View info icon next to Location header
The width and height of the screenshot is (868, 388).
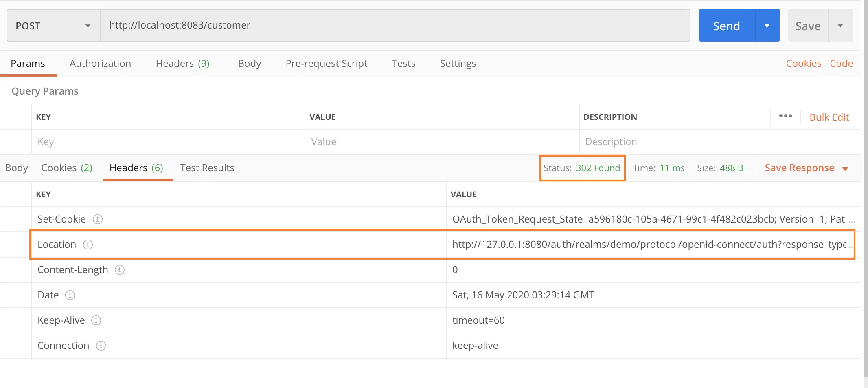(x=88, y=245)
